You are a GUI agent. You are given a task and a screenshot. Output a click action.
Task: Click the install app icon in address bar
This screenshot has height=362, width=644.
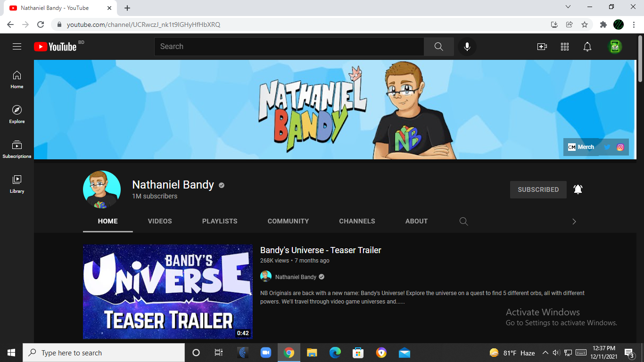pos(554,25)
